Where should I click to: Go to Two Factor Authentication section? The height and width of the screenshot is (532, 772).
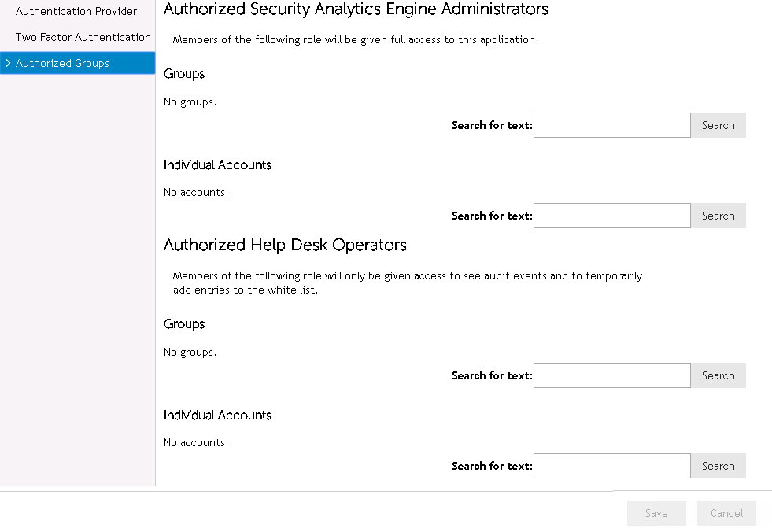(83, 37)
